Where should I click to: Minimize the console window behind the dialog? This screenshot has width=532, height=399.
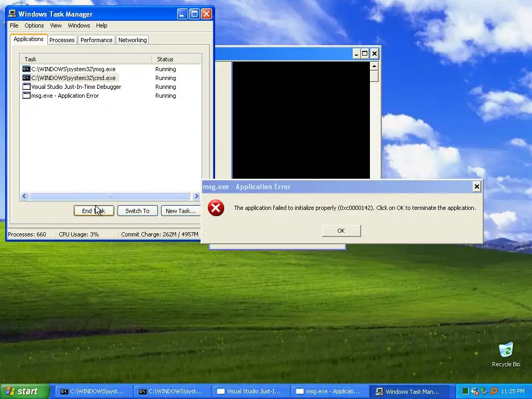pyautogui.click(x=356, y=54)
